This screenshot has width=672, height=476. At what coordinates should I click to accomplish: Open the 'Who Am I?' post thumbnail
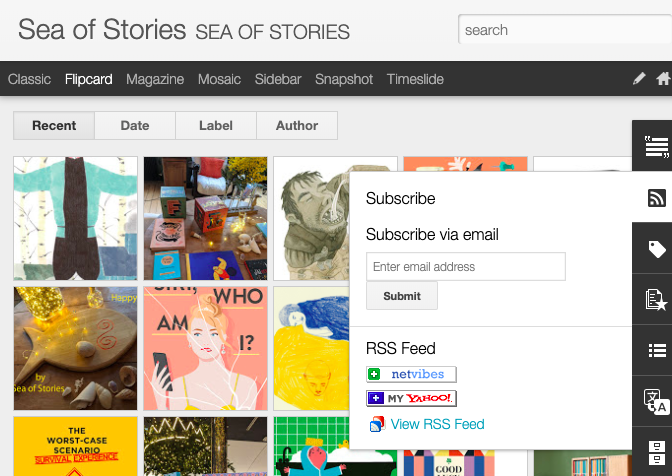tap(205, 348)
